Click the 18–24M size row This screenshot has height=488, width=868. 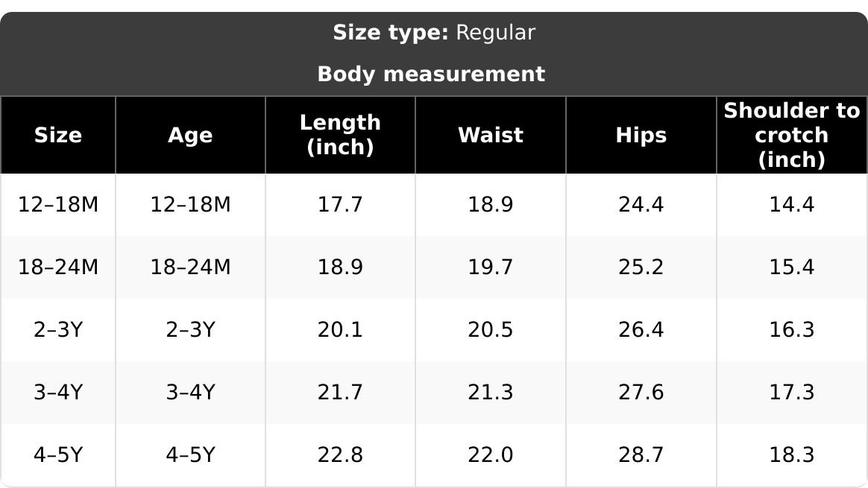tap(434, 267)
